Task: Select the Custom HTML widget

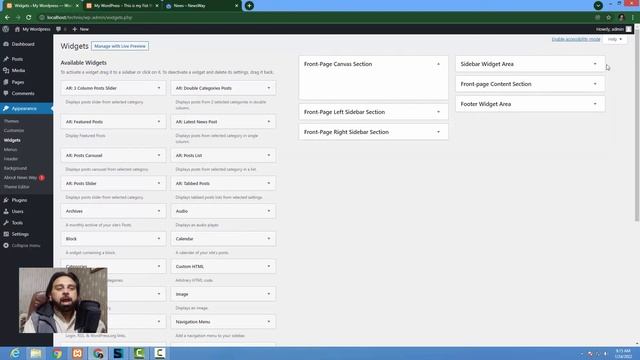Action: tap(223, 267)
